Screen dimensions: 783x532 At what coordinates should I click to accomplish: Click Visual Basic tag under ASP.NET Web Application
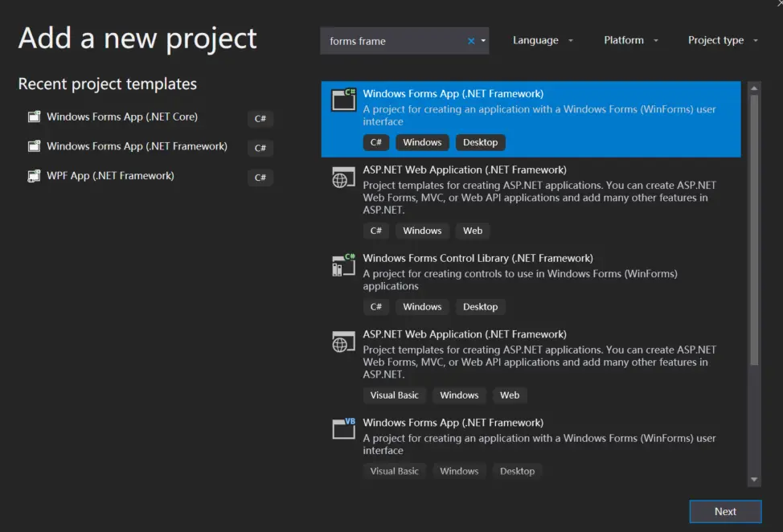point(395,395)
